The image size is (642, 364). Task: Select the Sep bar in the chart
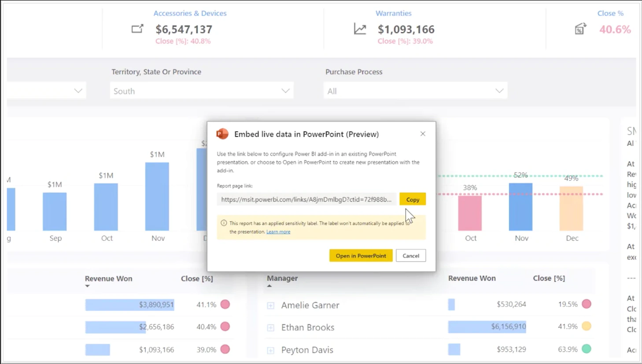[x=55, y=212]
